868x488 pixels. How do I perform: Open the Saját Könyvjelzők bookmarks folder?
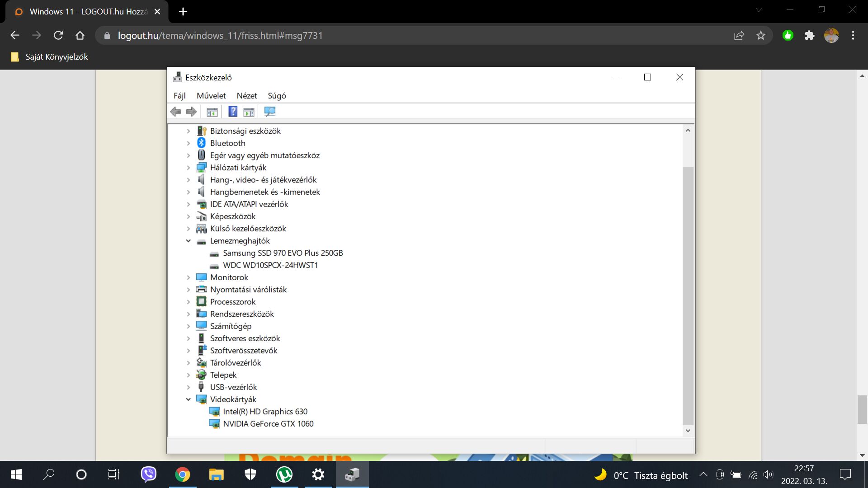point(50,57)
